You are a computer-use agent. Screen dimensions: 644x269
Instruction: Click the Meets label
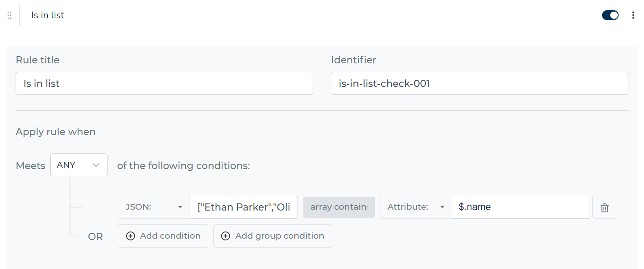31,166
